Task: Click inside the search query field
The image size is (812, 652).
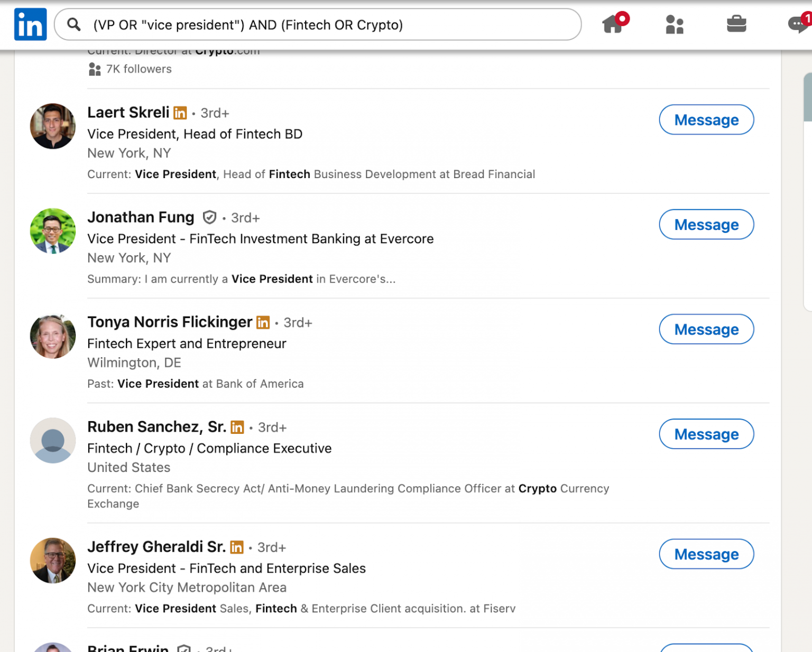Action: pyautogui.click(x=317, y=25)
